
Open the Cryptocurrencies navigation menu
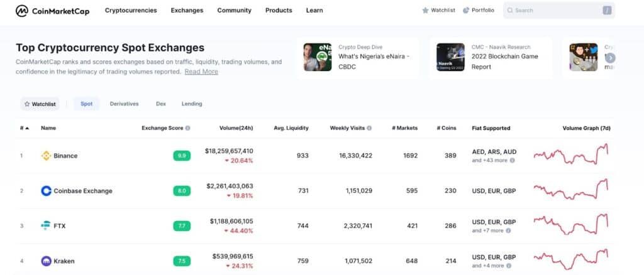coord(131,11)
